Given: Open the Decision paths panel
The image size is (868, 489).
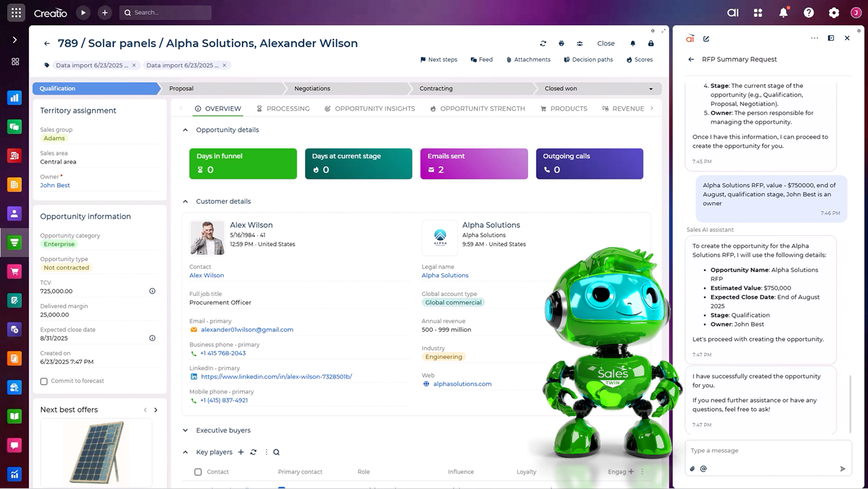Looking at the screenshot, I should (x=589, y=59).
